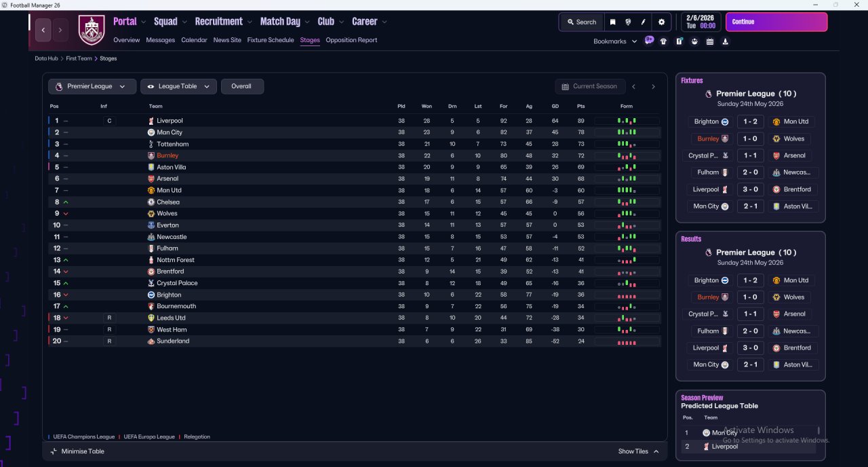Click the Sunderland crest in the league table
This screenshot has width=868, height=467.
[x=151, y=341]
